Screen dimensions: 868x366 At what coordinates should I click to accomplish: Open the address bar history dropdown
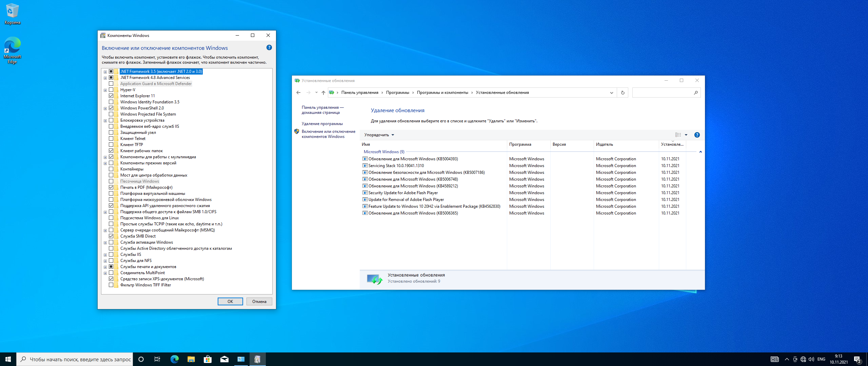tap(611, 93)
